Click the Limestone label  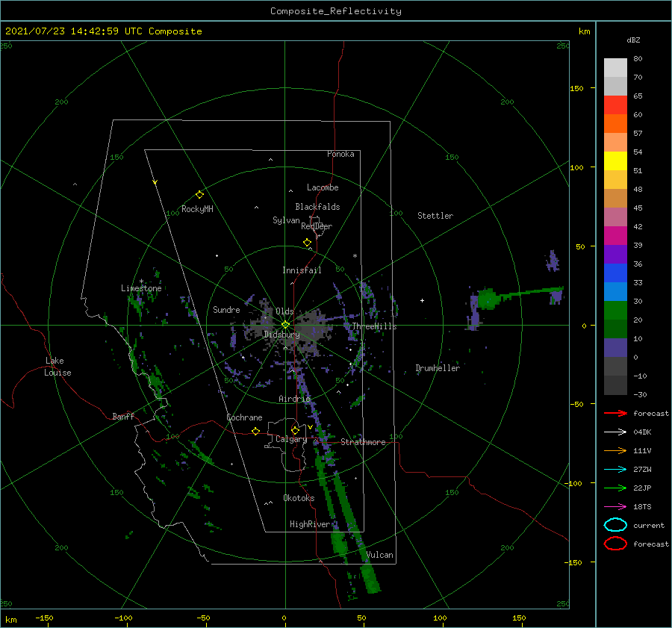pyautogui.click(x=141, y=288)
